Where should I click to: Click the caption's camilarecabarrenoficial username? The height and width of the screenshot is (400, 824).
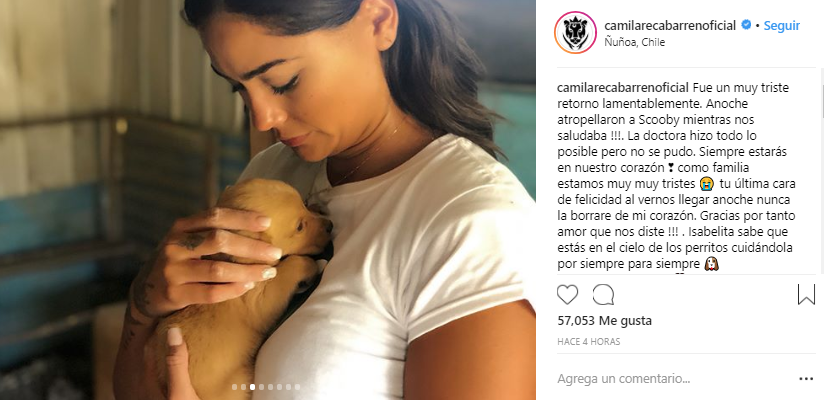622,88
